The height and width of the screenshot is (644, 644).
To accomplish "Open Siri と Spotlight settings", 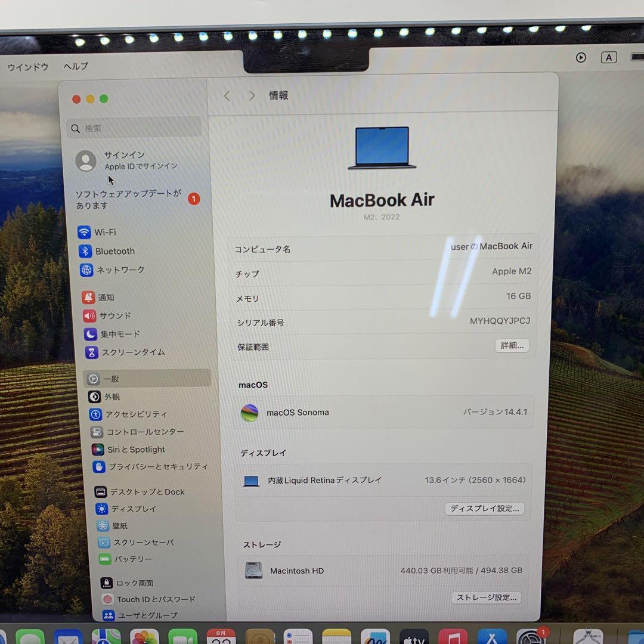I will (128, 450).
